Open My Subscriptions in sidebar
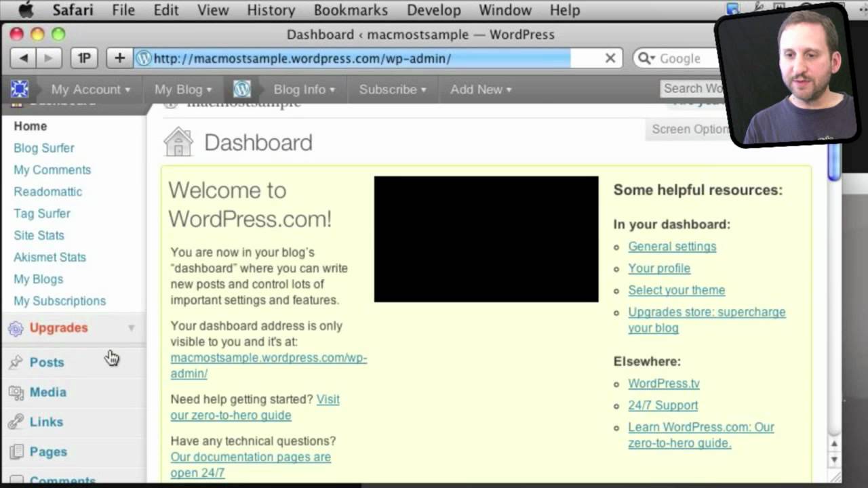This screenshot has height=488, width=868. (x=60, y=300)
